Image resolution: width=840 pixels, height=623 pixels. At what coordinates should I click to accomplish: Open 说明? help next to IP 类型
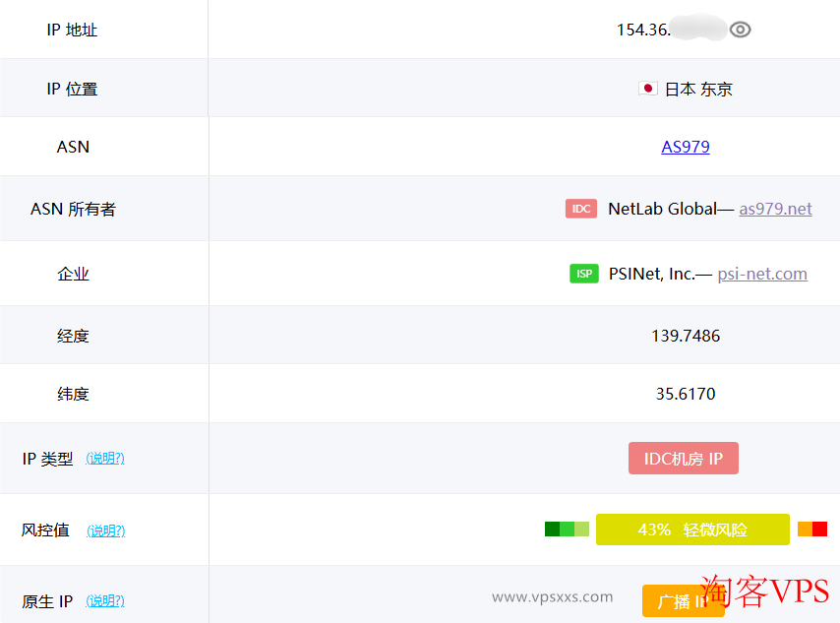(105, 459)
